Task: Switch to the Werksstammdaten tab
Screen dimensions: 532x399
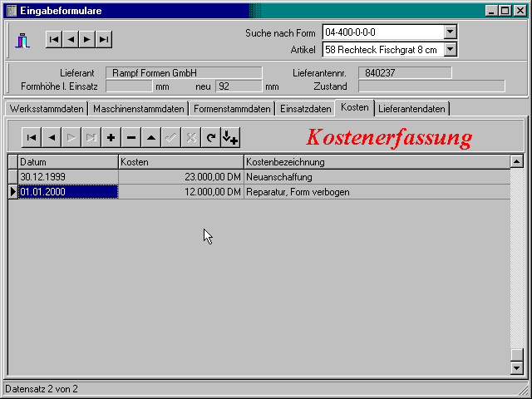Action: pyautogui.click(x=47, y=109)
